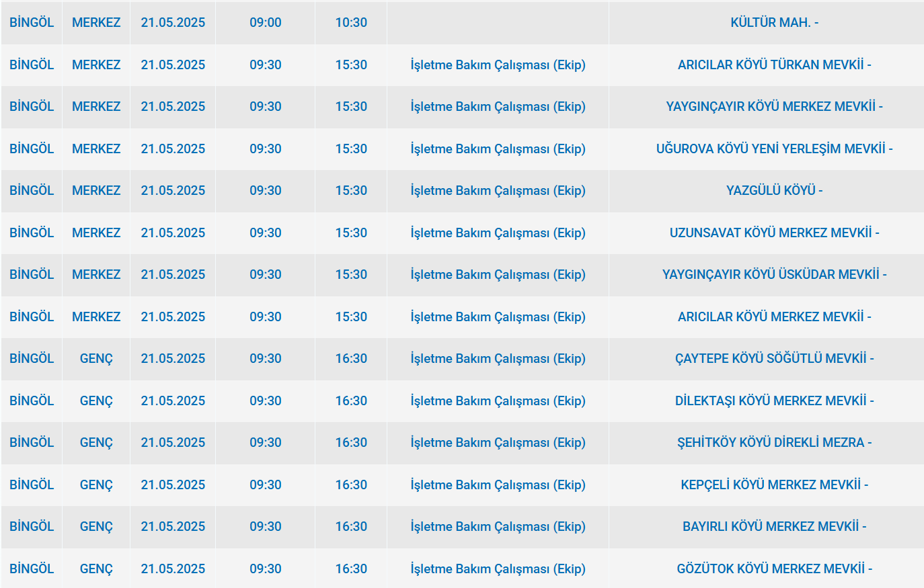Click YAYGINÇAYIR KÖYÜ MERKEZ MEVKİİ location
The image size is (924, 588).
click(x=774, y=107)
